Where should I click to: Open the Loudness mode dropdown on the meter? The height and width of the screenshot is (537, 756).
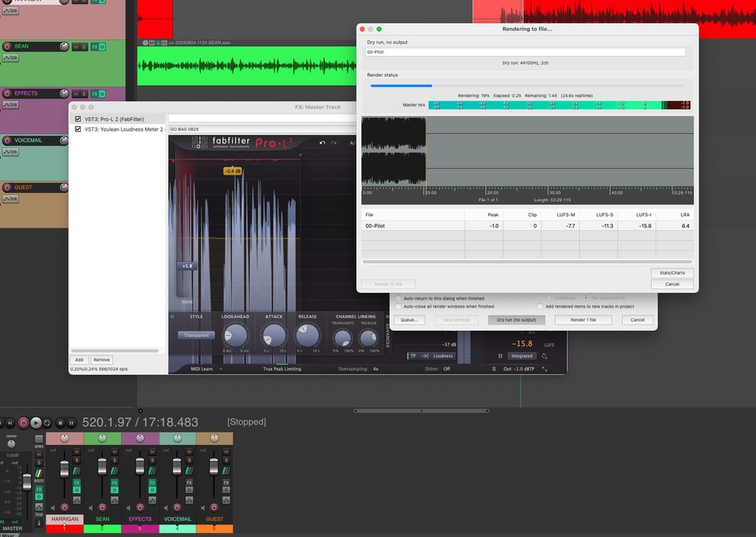pyautogui.click(x=443, y=355)
